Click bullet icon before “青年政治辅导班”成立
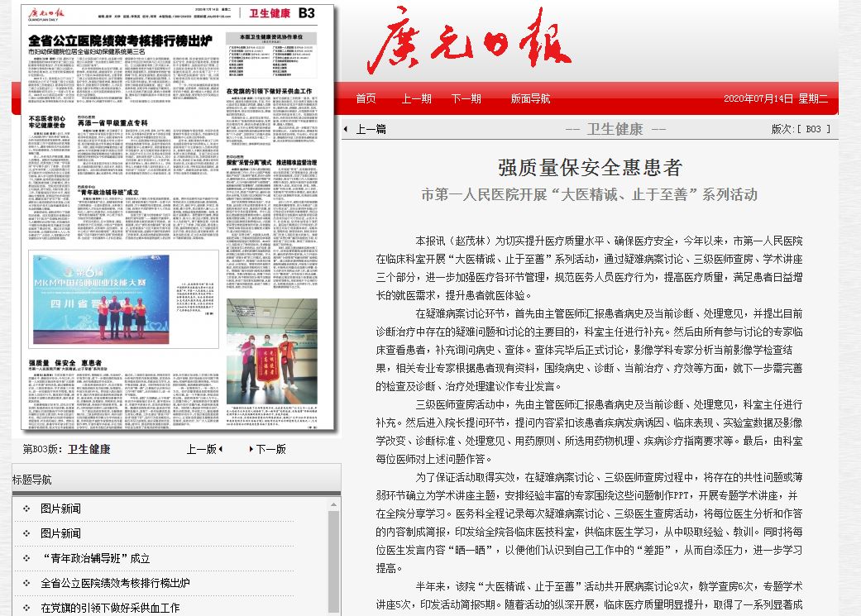This screenshot has height=616, width=861. pyautogui.click(x=26, y=558)
